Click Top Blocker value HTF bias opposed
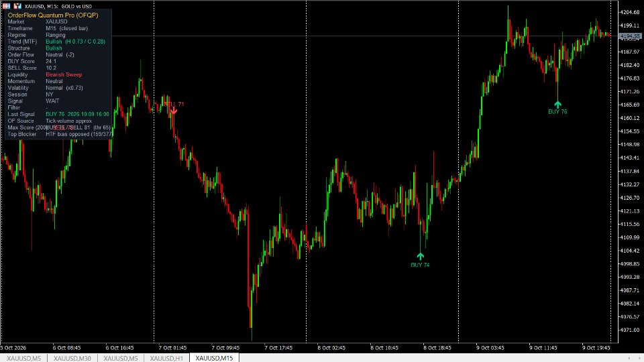This screenshot has height=362, width=644. pyautogui.click(x=68, y=134)
